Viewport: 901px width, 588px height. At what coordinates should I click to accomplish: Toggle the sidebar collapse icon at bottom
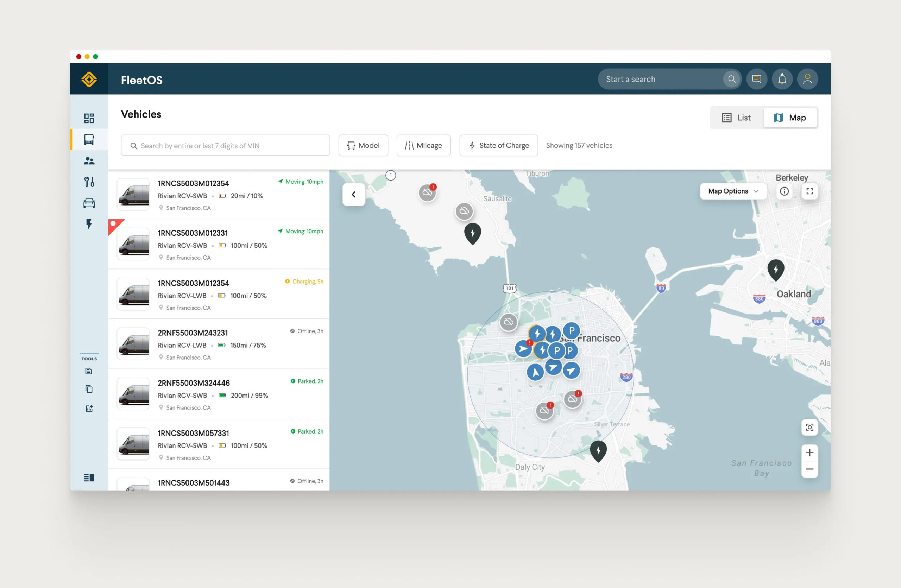tap(89, 478)
